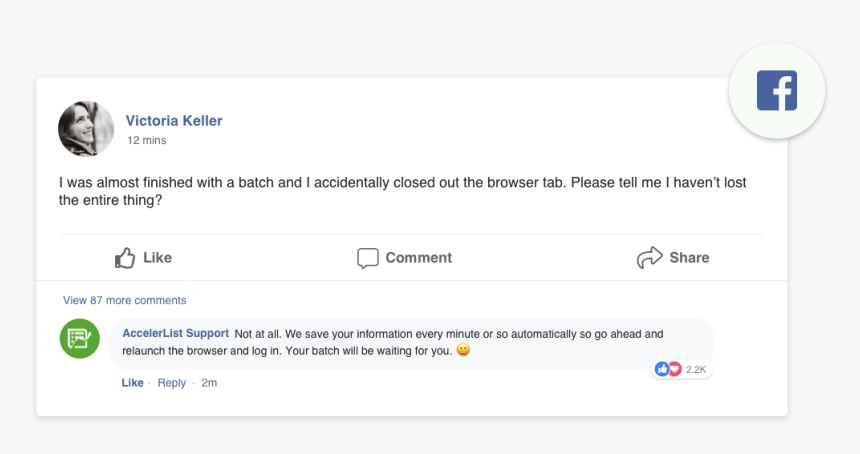The image size is (860, 454).
Task: Click the 2m comment timestamp
Action: (x=209, y=383)
